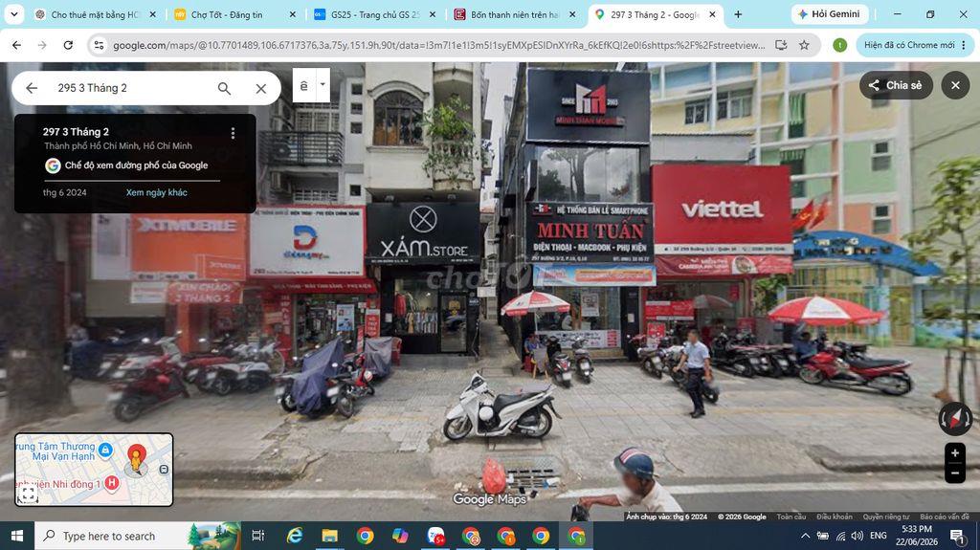The image size is (980, 550).
Task: Open File Explorer from the taskbar
Action: (329, 536)
